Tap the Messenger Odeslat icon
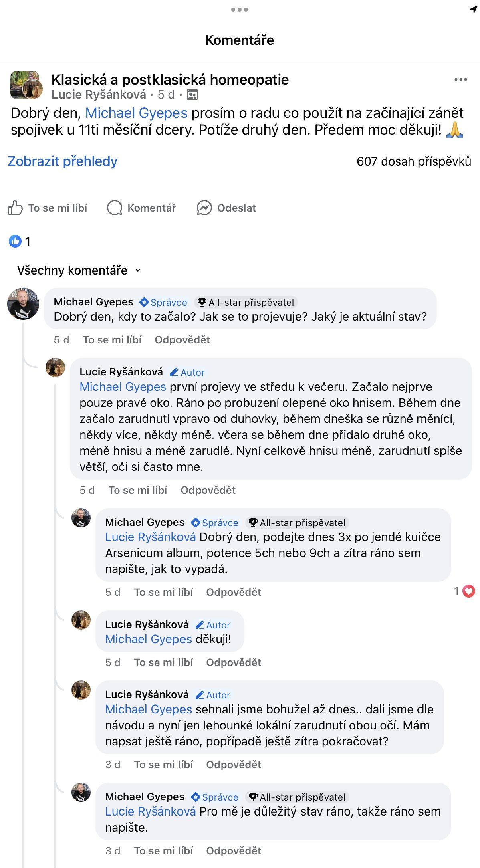The height and width of the screenshot is (868, 480). click(204, 208)
